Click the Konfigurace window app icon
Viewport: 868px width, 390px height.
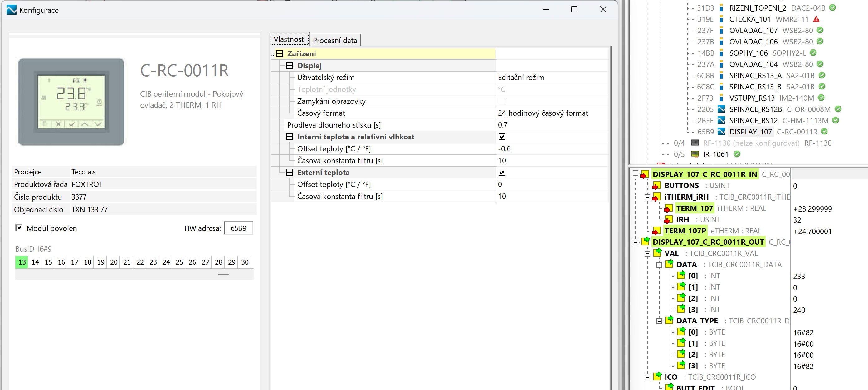coord(11,10)
